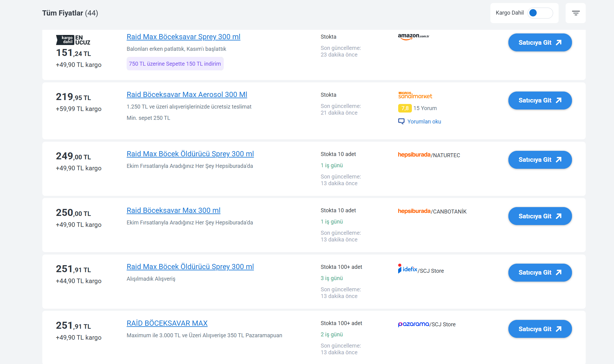Click the speech bubble comments icon
The width and height of the screenshot is (614, 364).
(401, 121)
